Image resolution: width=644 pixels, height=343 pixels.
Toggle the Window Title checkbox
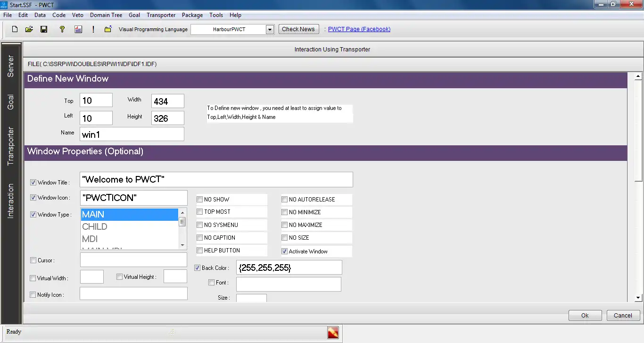(x=33, y=183)
